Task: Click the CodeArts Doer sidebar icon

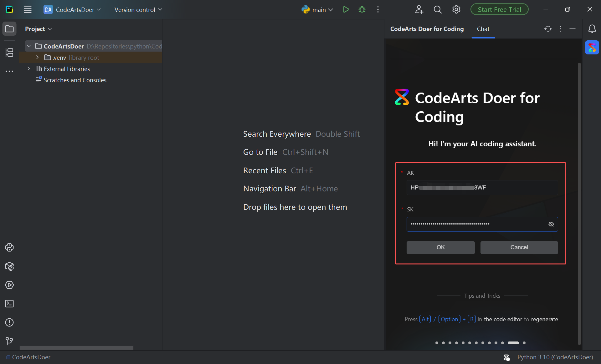Action: [x=592, y=48]
